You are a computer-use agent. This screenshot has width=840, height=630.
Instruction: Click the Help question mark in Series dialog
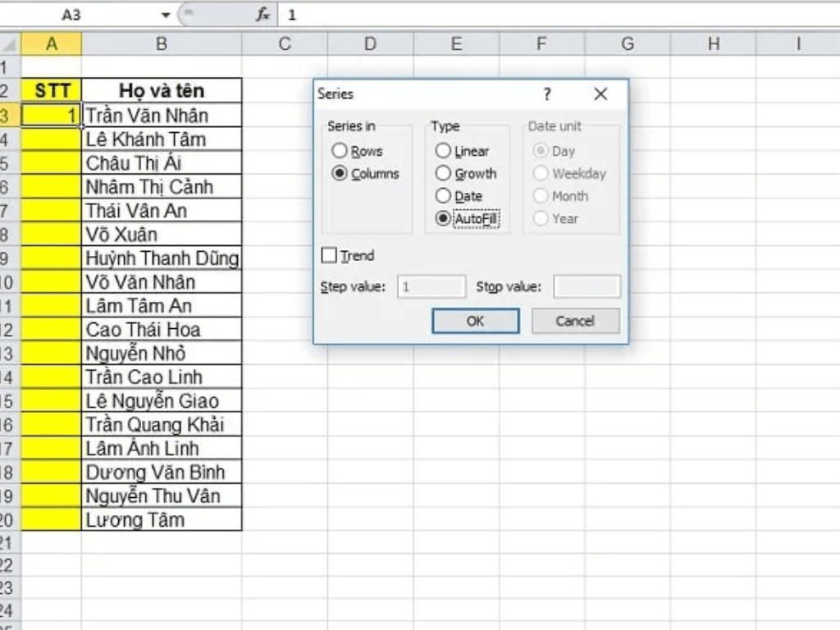coord(547,94)
